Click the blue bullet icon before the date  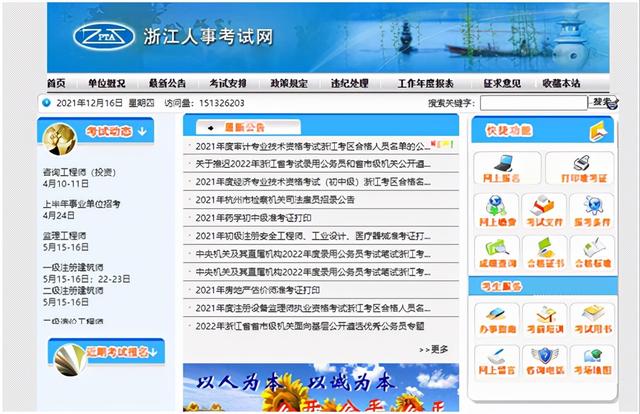pos(47,102)
